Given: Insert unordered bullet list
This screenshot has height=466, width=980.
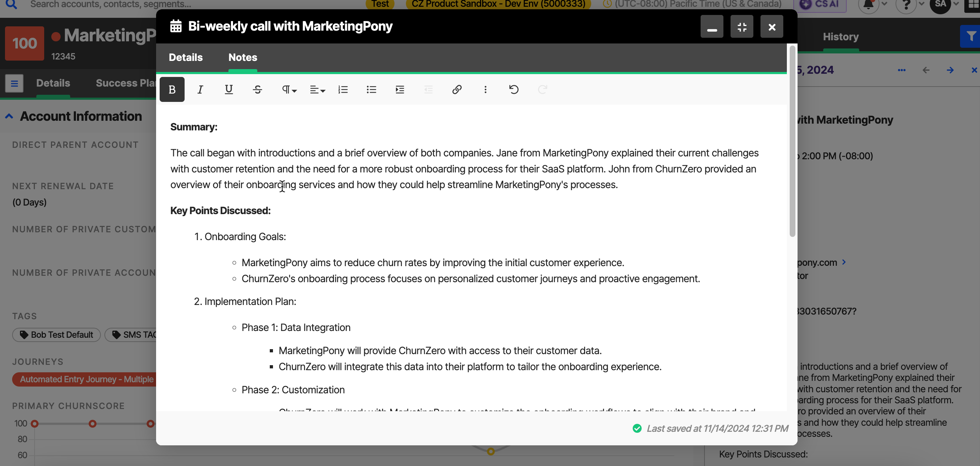Looking at the screenshot, I should [371, 89].
